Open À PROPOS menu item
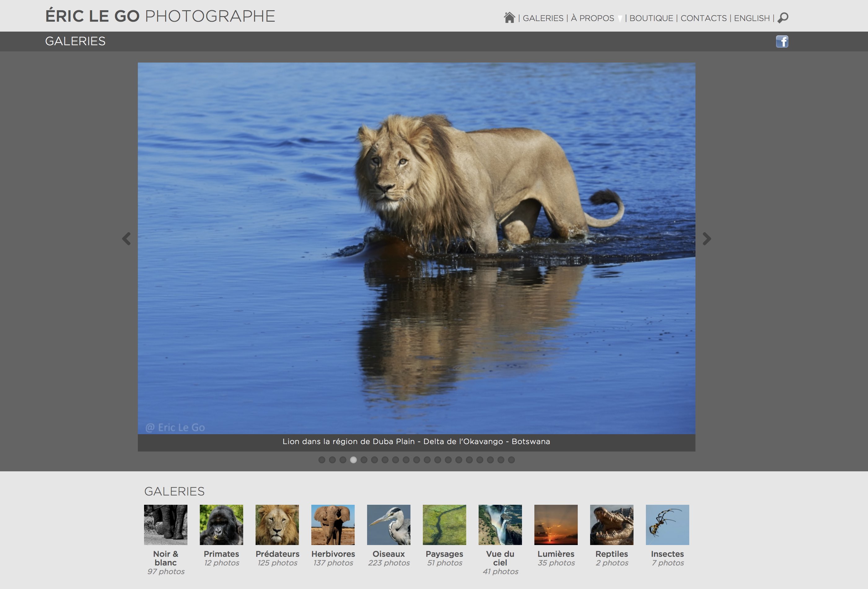Screen dimensions: 868x589 [592, 18]
